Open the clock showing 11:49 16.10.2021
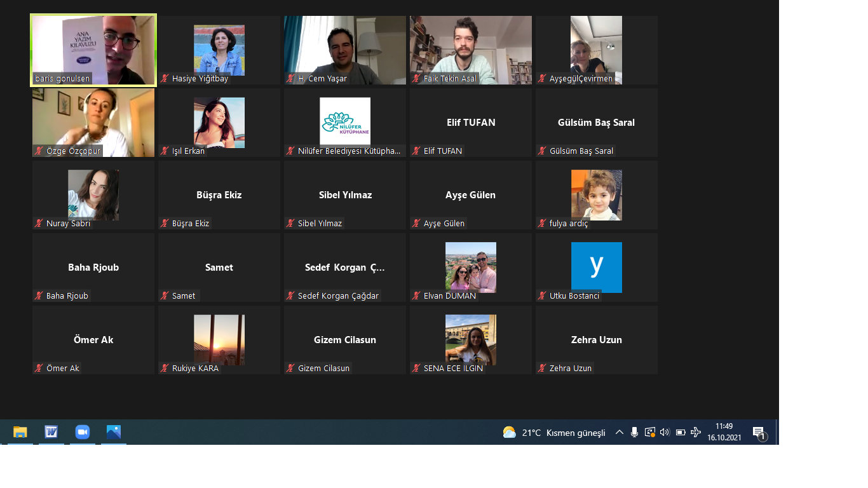The height and width of the screenshot is (488, 868). (724, 432)
